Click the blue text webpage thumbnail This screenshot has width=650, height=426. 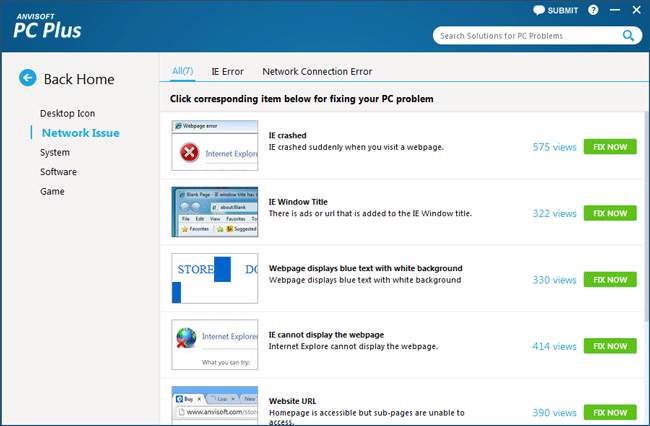[x=215, y=279]
